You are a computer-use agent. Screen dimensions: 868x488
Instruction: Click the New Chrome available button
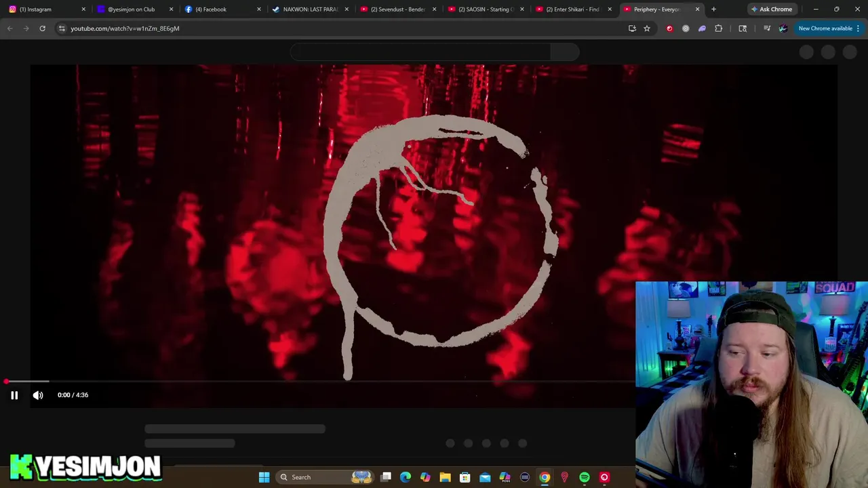(x=825, y=28)
